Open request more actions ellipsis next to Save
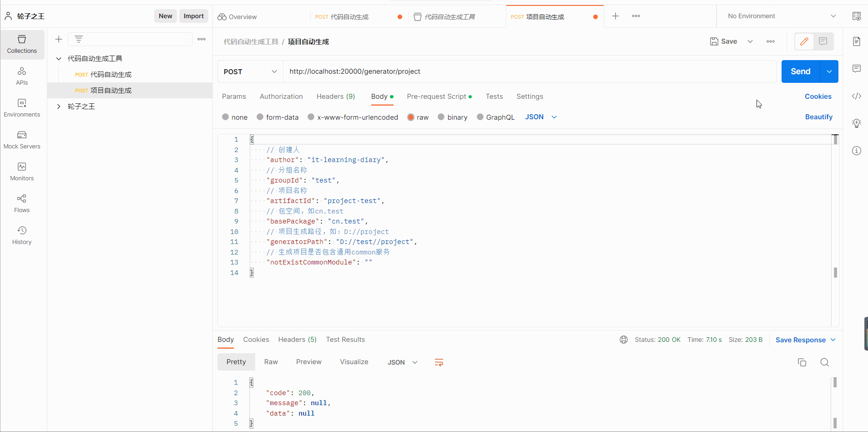Screen dimensions: 868x432 [771, 41]
